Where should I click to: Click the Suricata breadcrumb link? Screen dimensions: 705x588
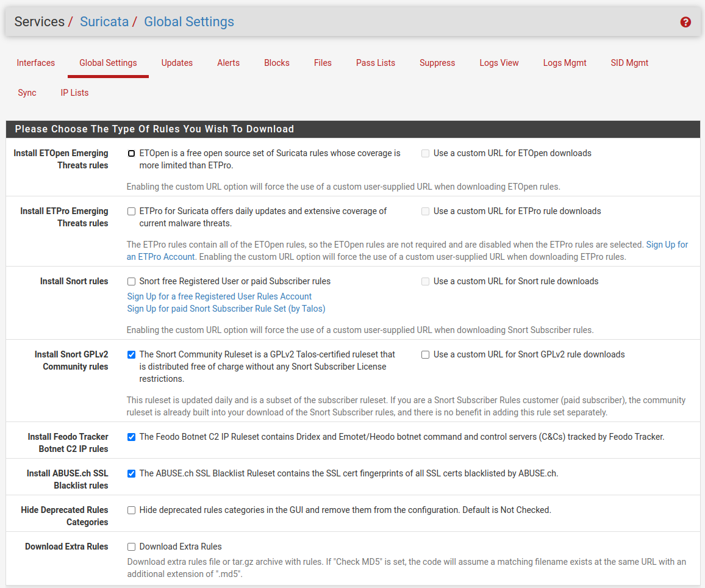pos(104,22)
